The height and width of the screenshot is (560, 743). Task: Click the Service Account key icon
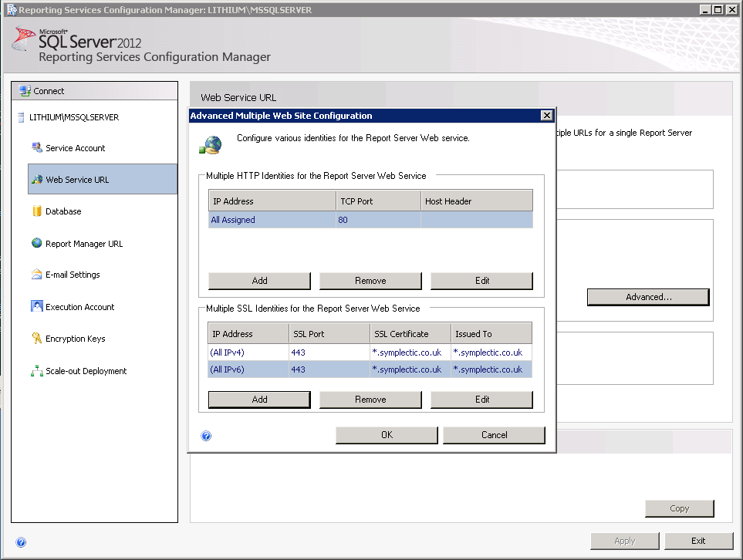pos(36,147)
